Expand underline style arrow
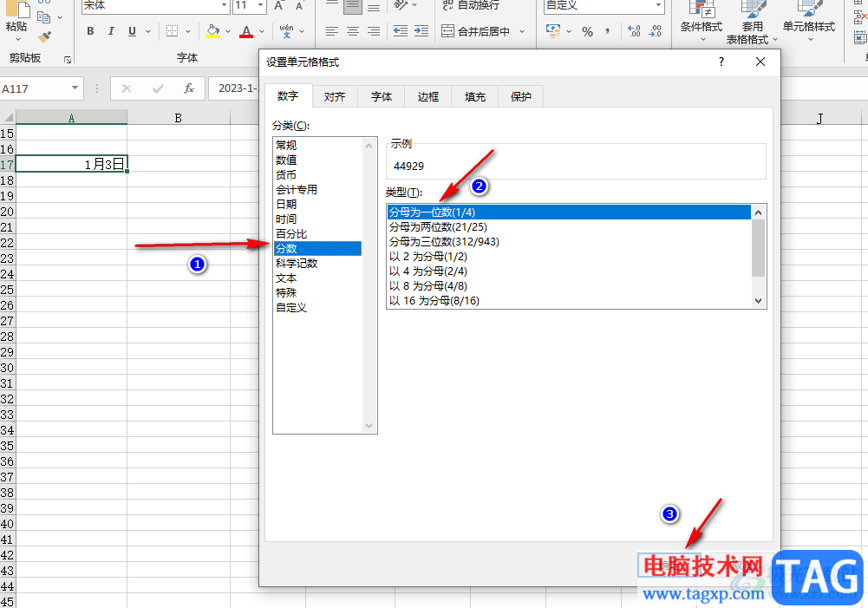 click(147, 31)
